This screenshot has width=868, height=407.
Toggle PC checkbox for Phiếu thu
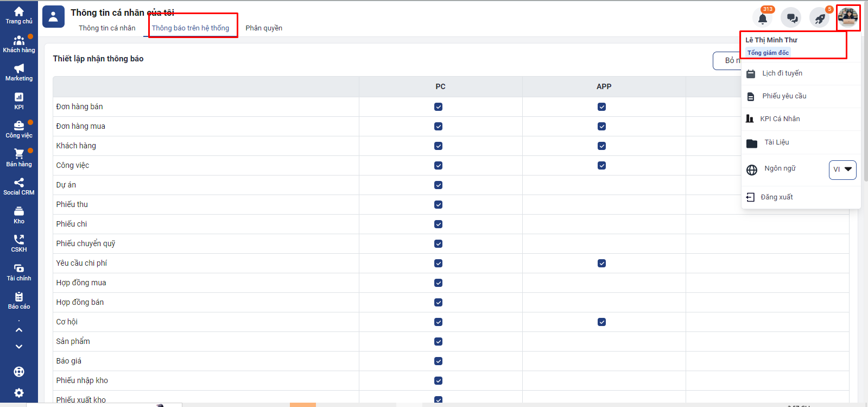438,205
